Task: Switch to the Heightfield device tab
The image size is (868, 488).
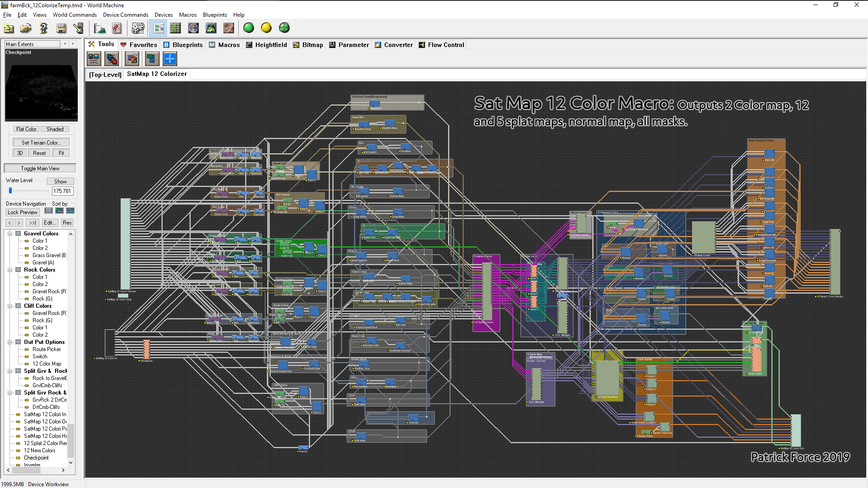Action: click(266, 45)
